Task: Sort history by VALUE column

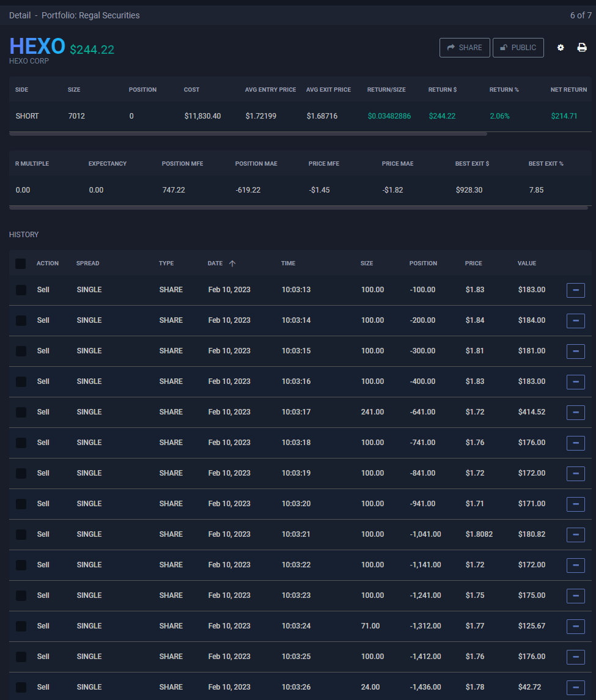Action: [527, 263]
